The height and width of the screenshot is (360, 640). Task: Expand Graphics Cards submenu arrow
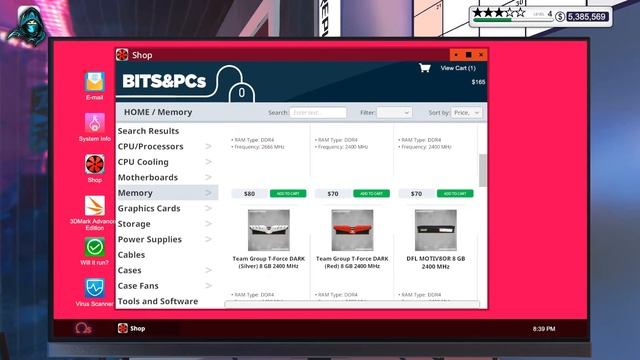pyautogui.click(x=208, y=209)
